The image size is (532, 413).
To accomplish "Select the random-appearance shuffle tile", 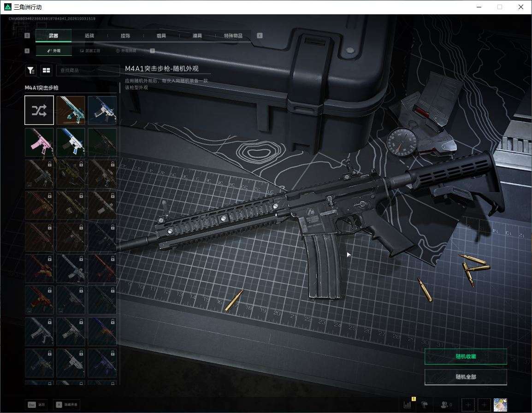I will pos(39,110).
